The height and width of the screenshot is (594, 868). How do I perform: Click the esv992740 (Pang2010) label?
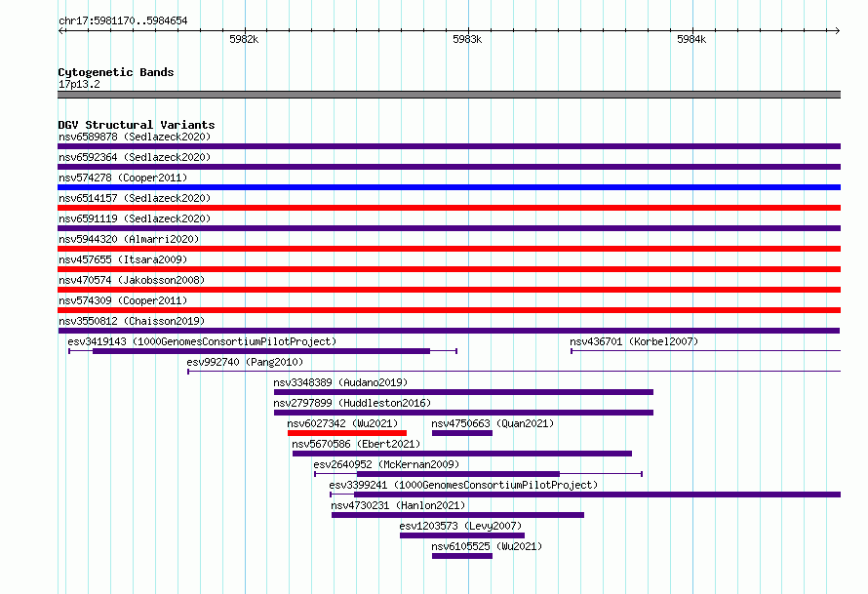click(245, 362)
